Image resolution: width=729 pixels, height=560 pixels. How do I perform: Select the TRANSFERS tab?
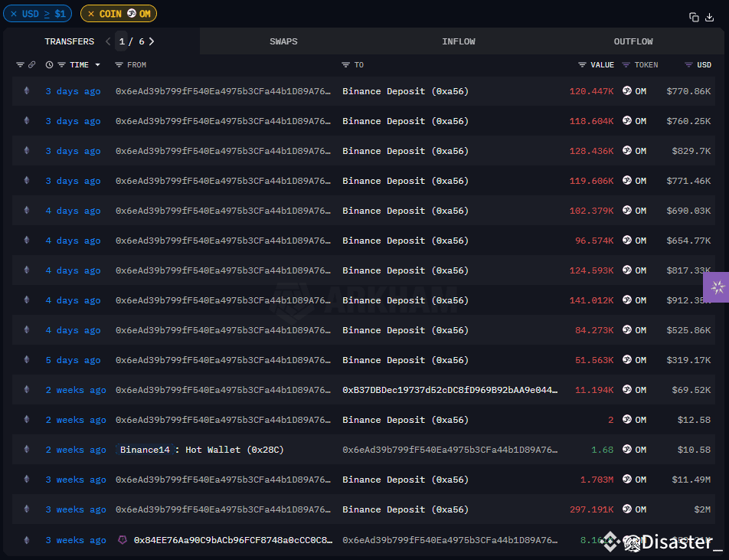[69, 41]
